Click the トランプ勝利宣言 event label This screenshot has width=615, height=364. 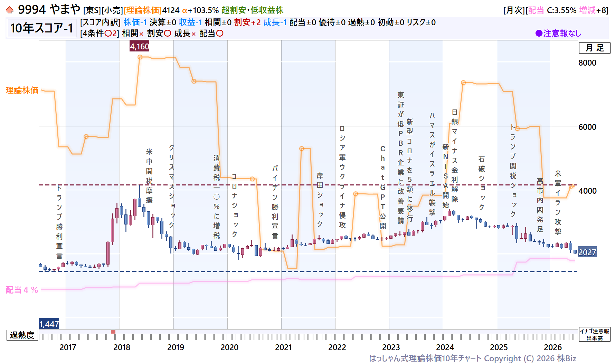(59, 222)
